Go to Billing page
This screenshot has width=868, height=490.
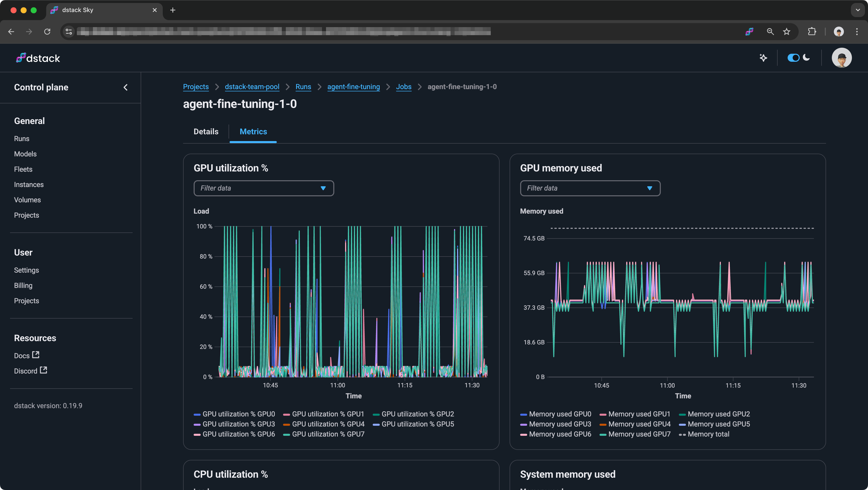point(23,286)
